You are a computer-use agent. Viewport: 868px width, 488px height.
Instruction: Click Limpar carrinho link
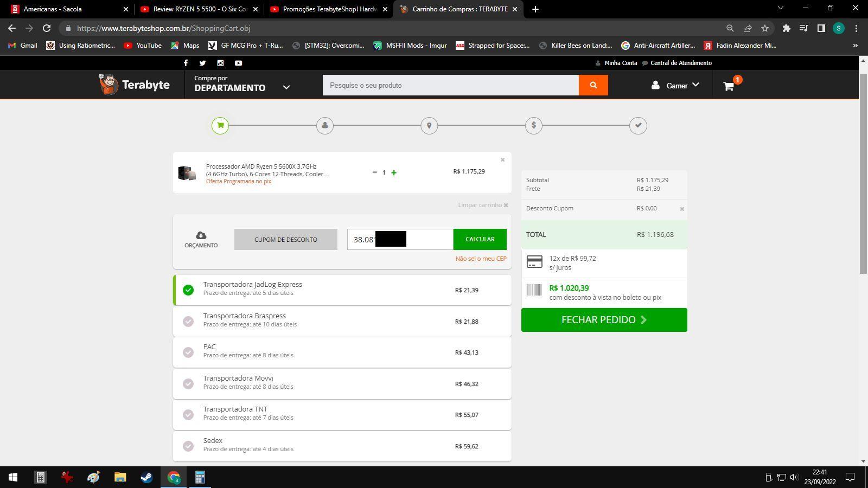(483, 205)
